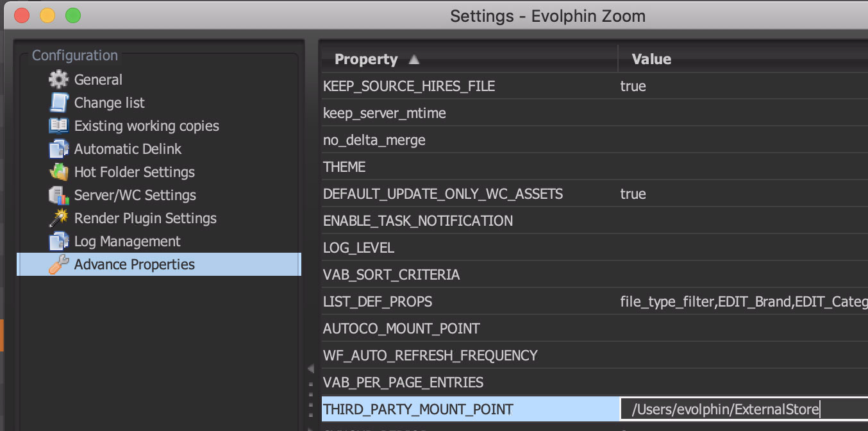Select VAB_PER_PAGE_ENTRIES property
The width and height of the screenshot is (868, 431).
(x=403, y=382)
